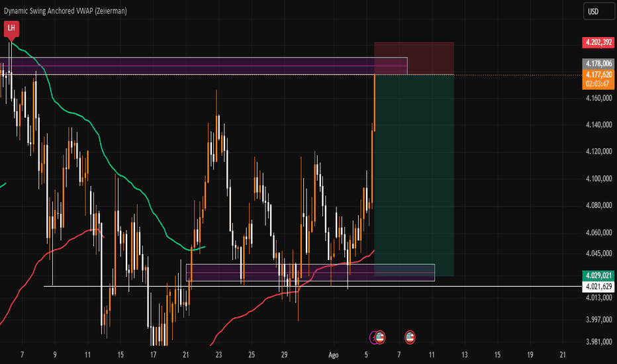Click the 5 date label on time axis
The height and width of the screenshot is (364, 617).
click(366, 355)
